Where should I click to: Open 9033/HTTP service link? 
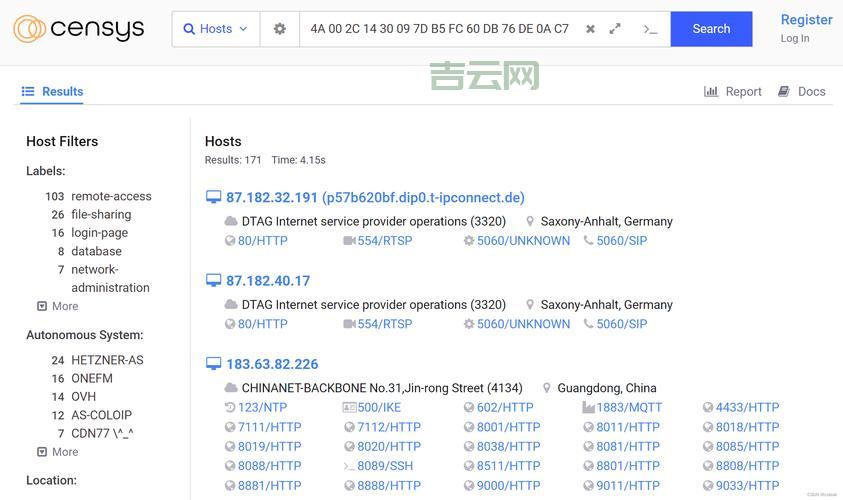coord(747,485)
